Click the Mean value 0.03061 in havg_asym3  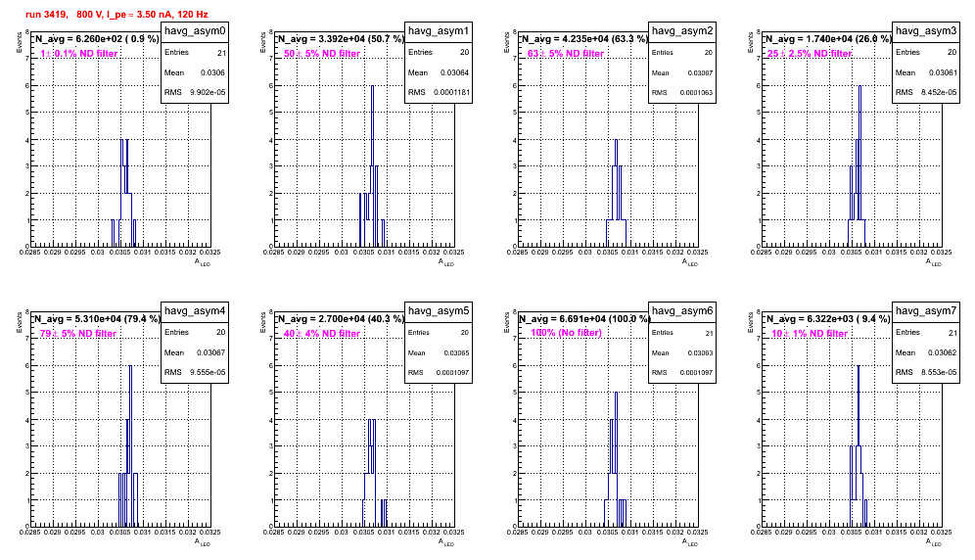[944, 72]
